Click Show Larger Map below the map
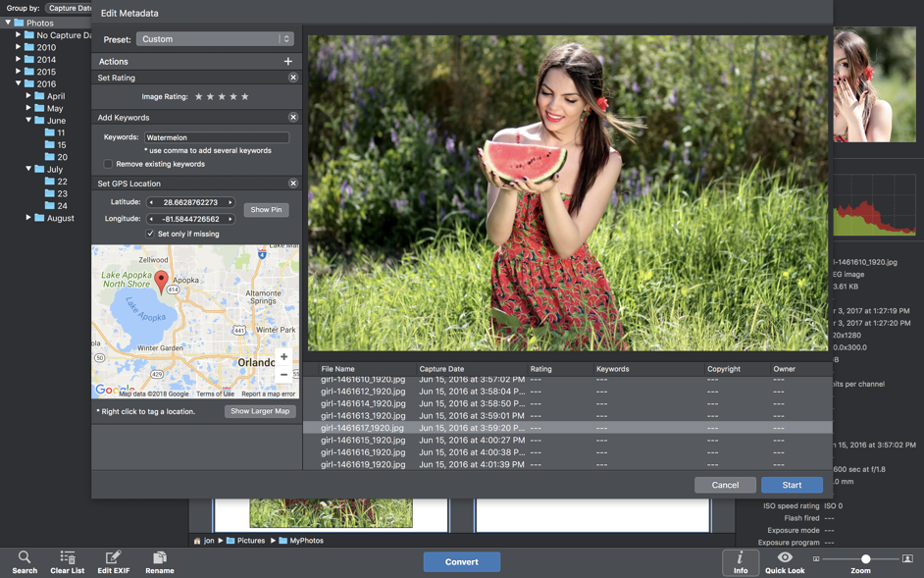Screen dimensions: 924x578 click(259, 411)
